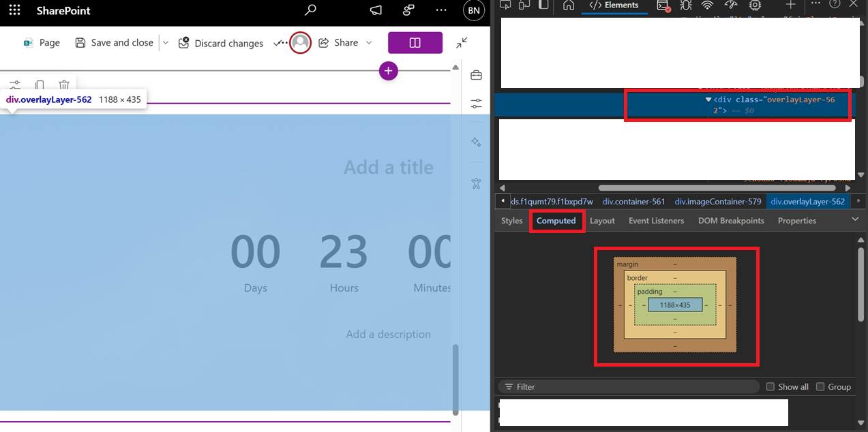
Task: Click the performance gauge icon in DevTools
Action: point(731,5)
